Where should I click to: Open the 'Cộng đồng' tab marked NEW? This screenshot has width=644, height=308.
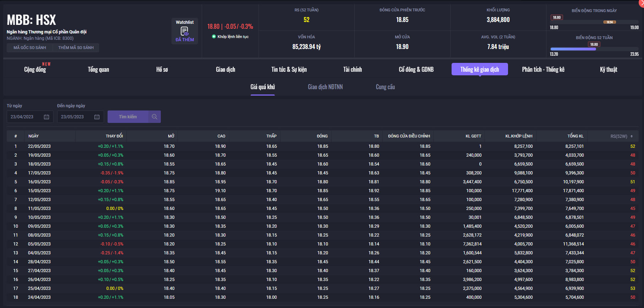[x=35, y=69]
